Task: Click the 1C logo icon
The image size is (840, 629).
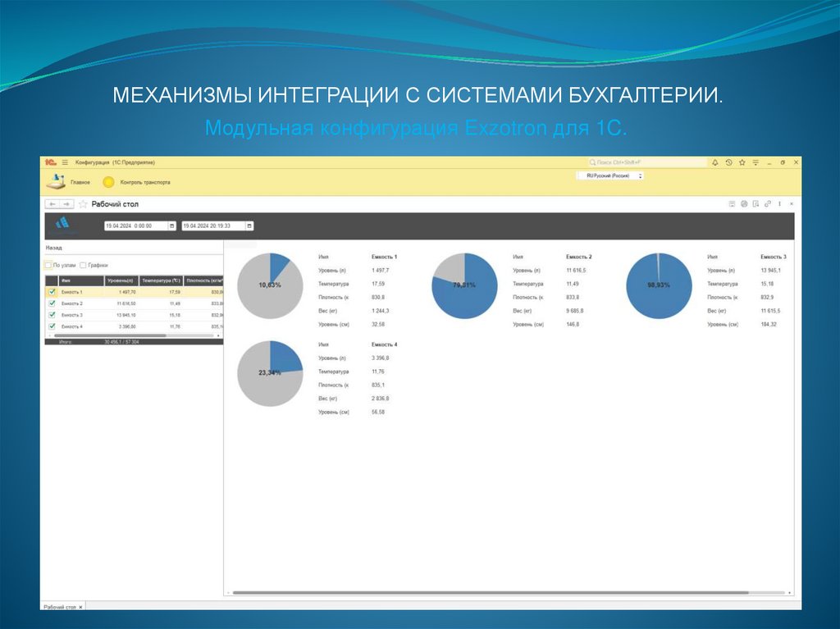Action: pos(50,162)
